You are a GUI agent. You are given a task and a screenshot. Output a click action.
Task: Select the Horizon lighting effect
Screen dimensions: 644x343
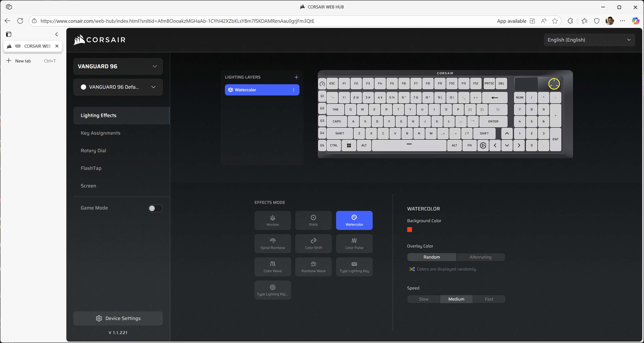[x=273, y=220]
